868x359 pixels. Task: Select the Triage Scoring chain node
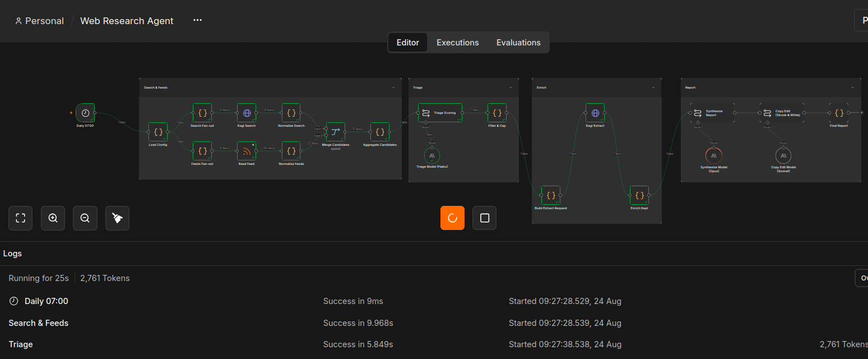pyautogui.click(x=440, y=113)
